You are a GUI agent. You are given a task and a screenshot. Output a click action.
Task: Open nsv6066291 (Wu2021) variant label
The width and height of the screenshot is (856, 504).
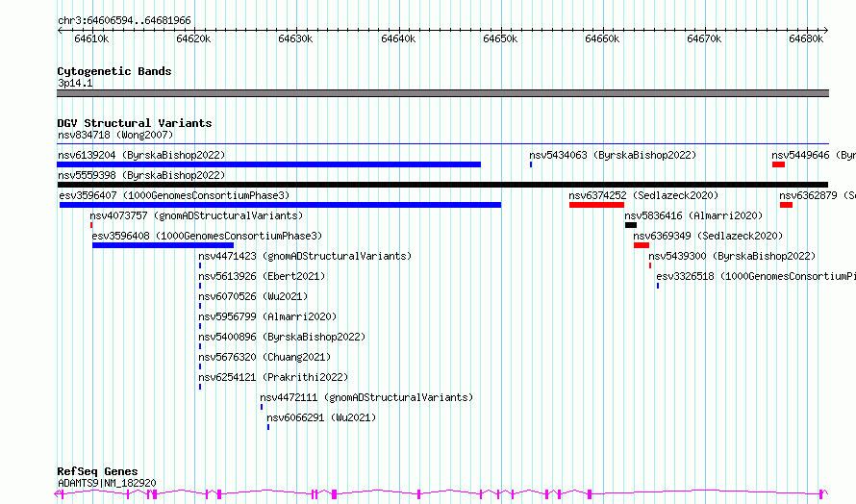[321, 417]
